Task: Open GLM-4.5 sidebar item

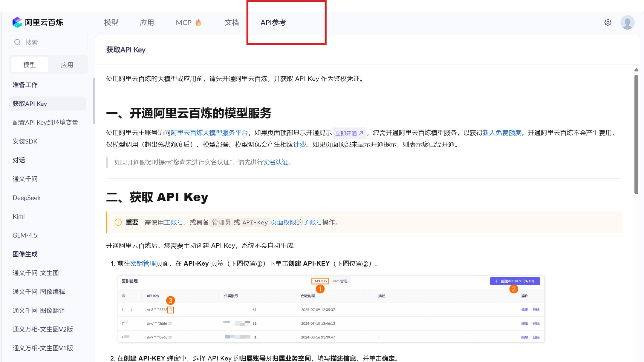Action: pos(25,235)
